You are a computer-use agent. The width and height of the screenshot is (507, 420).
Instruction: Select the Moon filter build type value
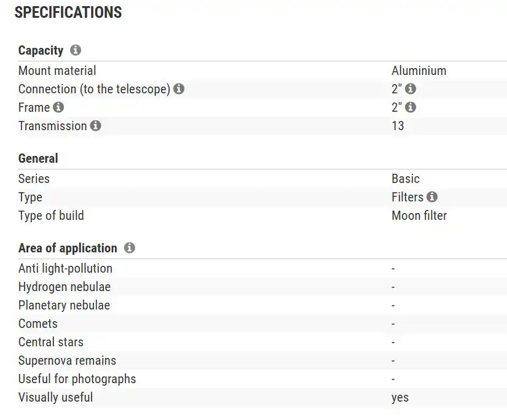419,216
